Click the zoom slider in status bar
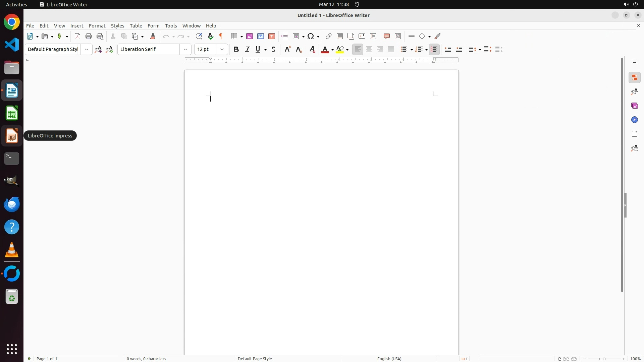The image size is (644, 362). (x=604, y=359)
